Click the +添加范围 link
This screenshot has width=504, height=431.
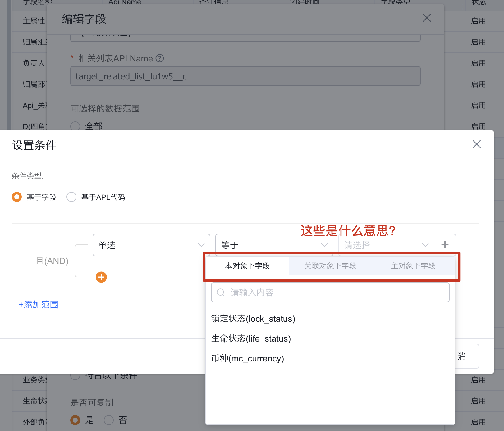coord(39,305)
